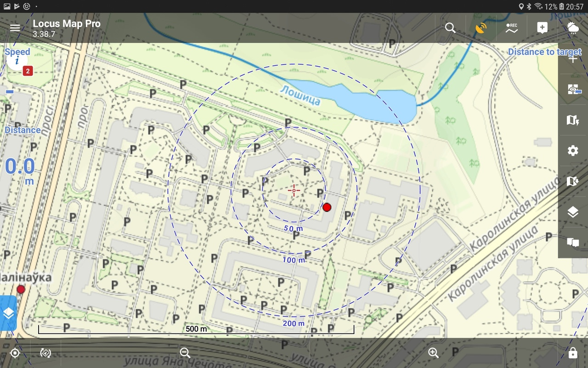The height and width of the screenshot is (368, 588).
Task: Add new point icon in top bar
Action: [542, 28]
